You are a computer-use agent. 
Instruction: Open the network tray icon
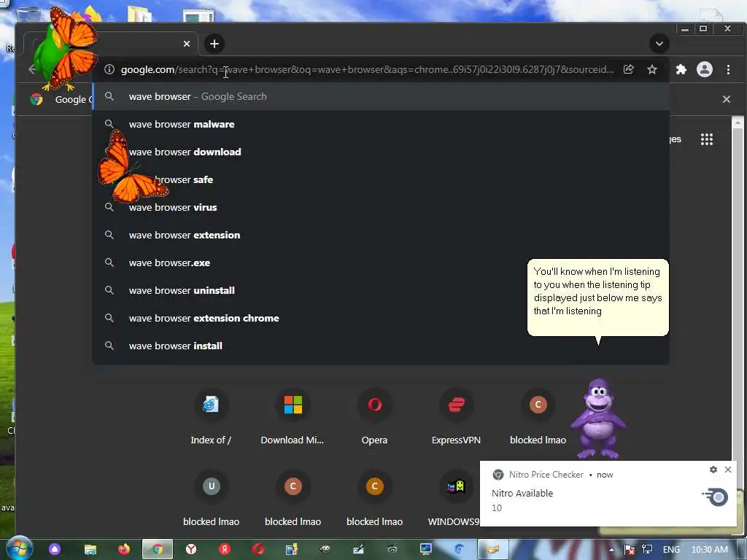647,550
